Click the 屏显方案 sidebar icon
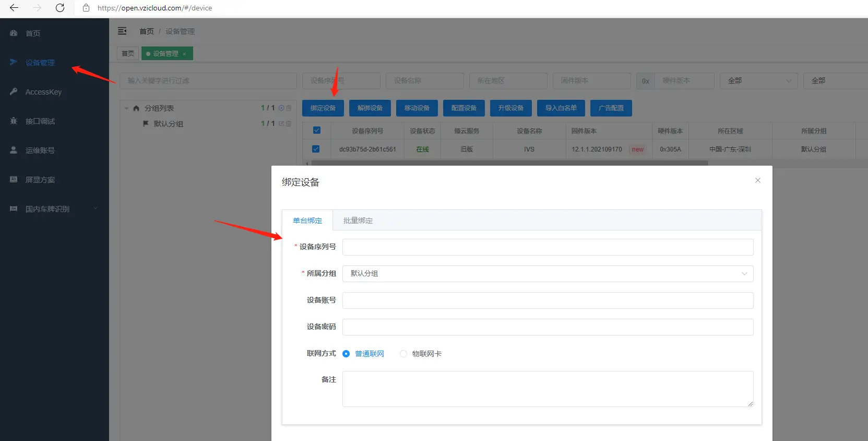Viewport: 868px width, 441px height. tap(14, 179)
